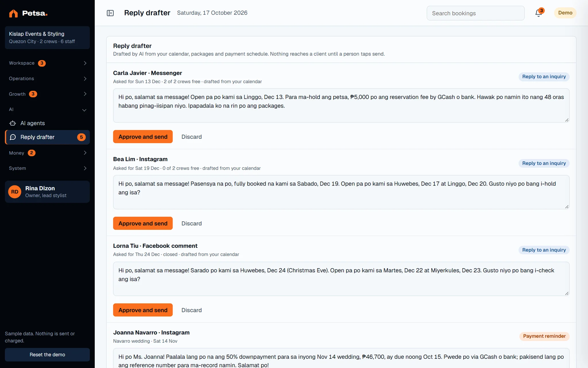
Task: Select Reply drafter in sidebar
Action: (x=47, y=137)
